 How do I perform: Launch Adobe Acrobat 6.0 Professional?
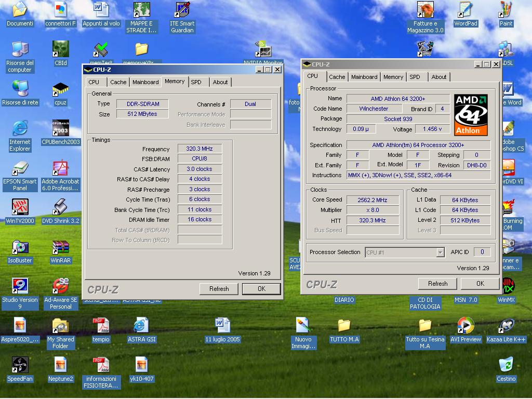pos(60,168)
